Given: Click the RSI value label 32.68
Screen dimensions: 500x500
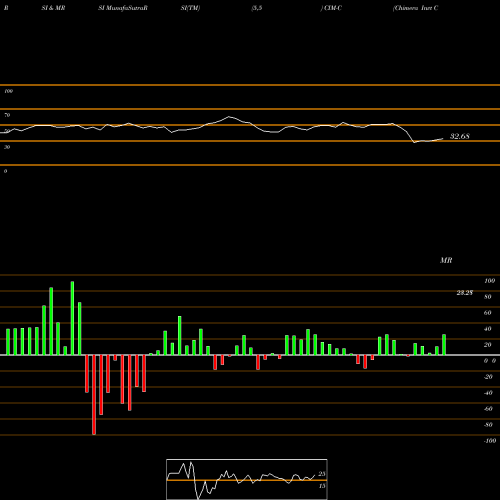Looking at the screenshot, I should click(460, 136).
